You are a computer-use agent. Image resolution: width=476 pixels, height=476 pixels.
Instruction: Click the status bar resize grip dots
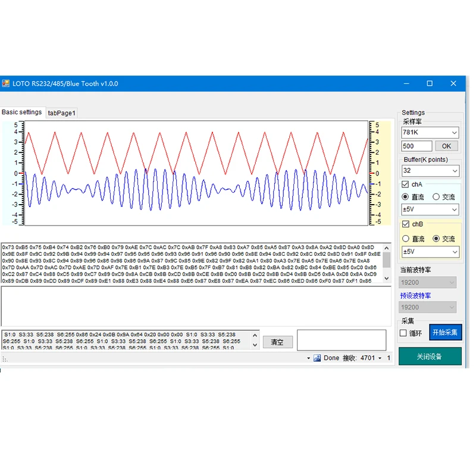point(5,359)
